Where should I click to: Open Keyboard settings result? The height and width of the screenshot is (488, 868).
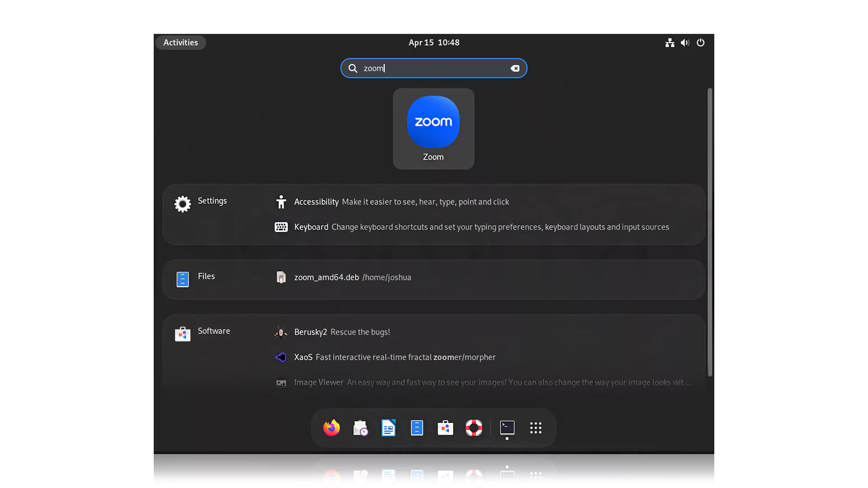click(483, 227)
